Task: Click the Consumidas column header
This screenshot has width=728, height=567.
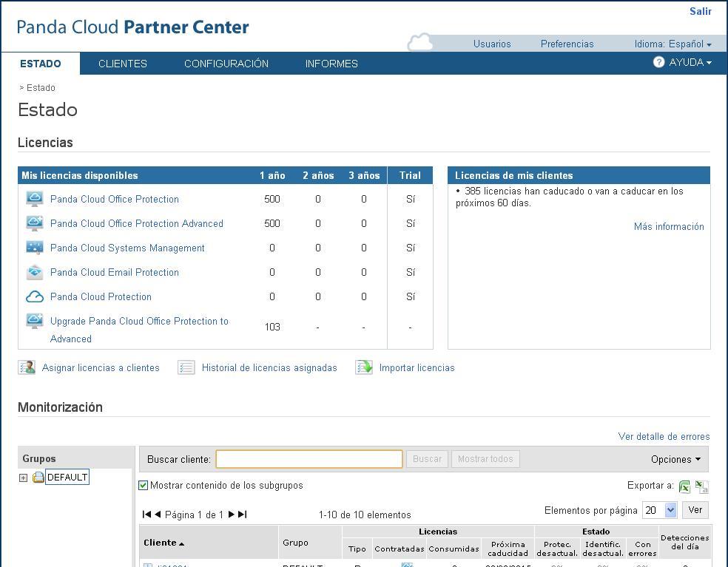Action: [454, 549]
